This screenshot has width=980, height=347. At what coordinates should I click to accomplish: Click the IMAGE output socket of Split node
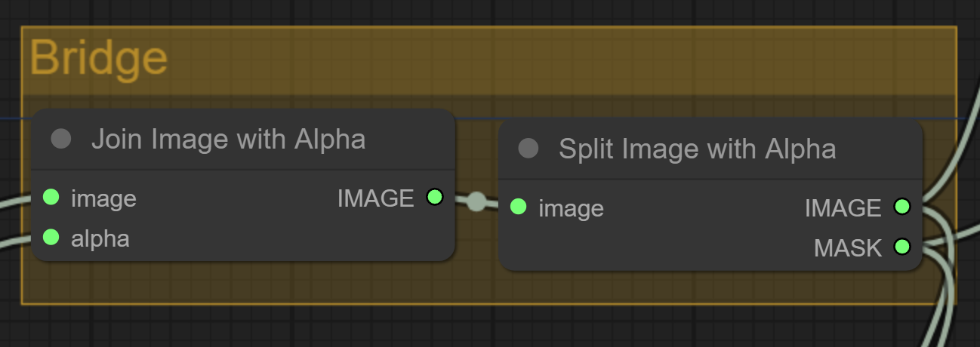coord(901,207)
